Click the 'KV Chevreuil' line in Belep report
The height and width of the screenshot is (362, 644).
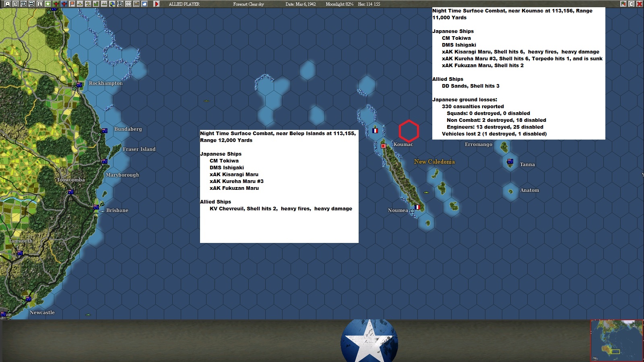[x=281, y=209]
